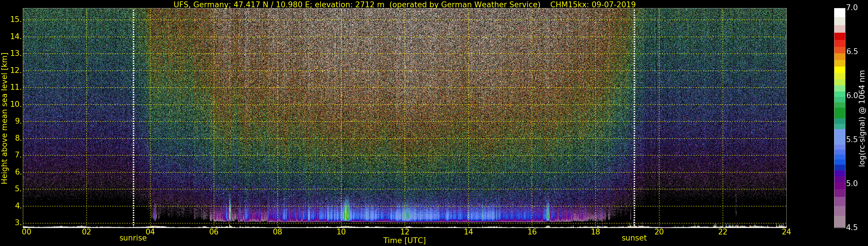Click the "08" time tick label
The image size is (868, 246).
(x=277, y=232)
